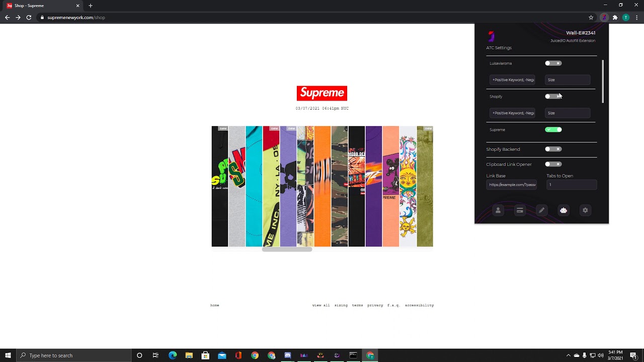644x362 pixels.
Task: Click the Luisaviaroma Size field
Action: [x=568, y=80]
